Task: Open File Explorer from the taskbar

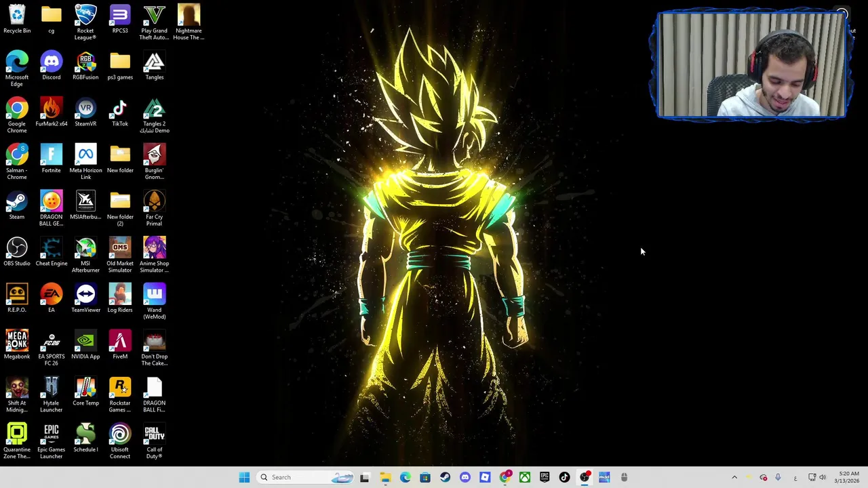Action: (x=385, y=477)
